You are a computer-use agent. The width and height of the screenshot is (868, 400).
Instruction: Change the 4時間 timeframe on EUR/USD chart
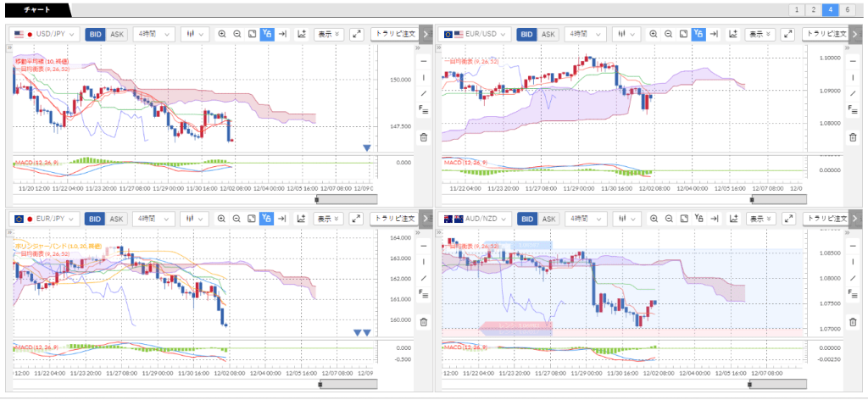coord(583,34)
